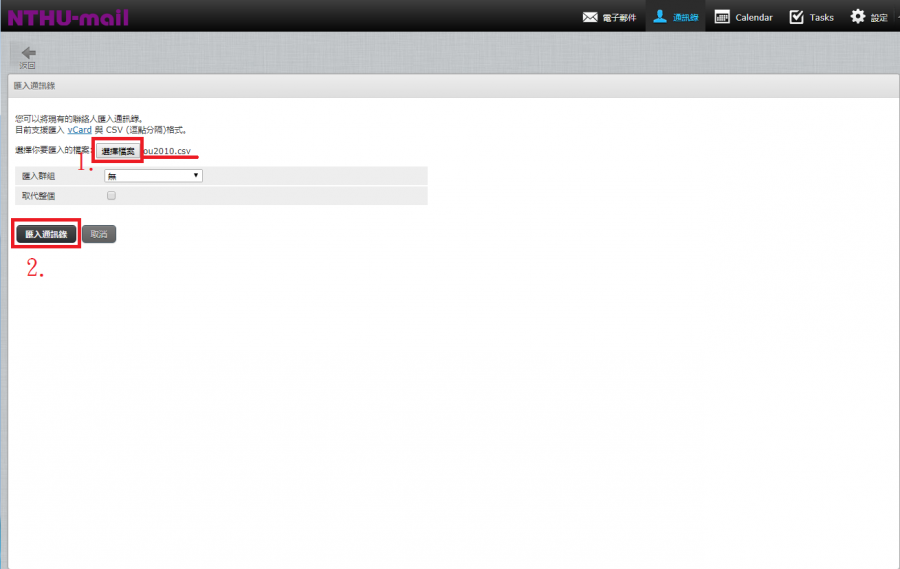900x569 pixels.
Task: Toggle the 取代整個 checkbox
Action: click(x=111, y=196)
